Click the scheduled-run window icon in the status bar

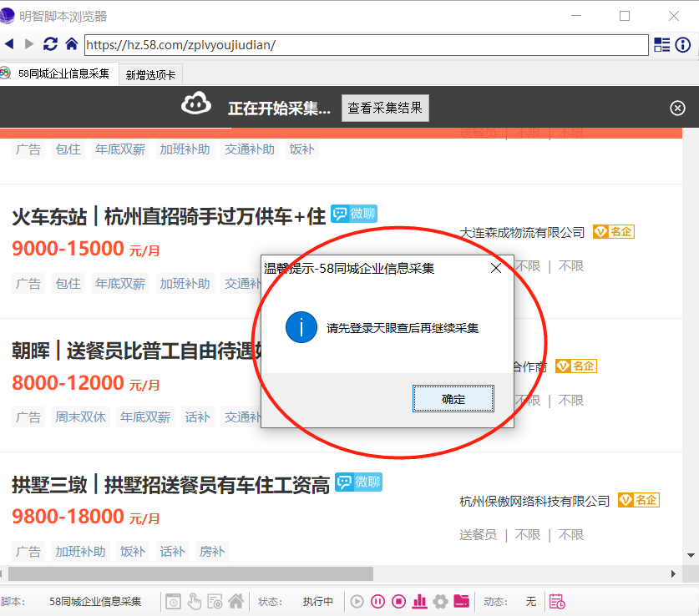pos(173,602)
